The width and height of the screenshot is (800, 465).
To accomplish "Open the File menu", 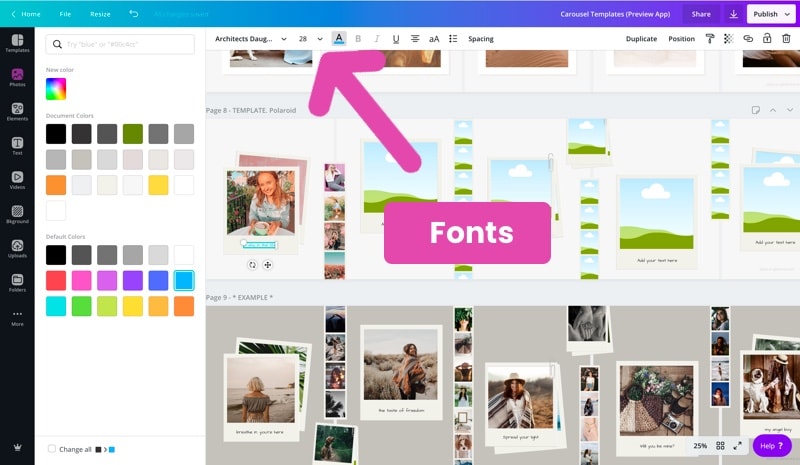I will tap(65, 14).
